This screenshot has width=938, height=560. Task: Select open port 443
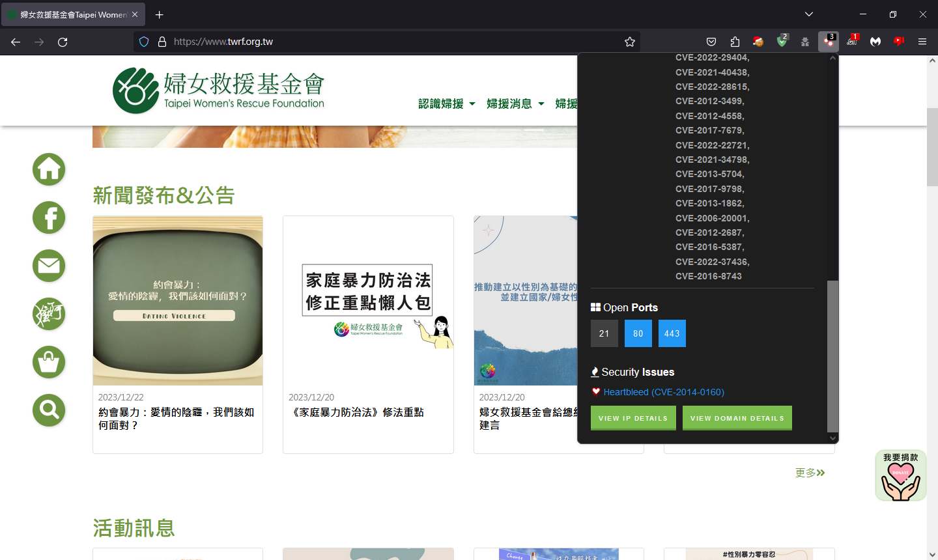[x=672, y=333]
